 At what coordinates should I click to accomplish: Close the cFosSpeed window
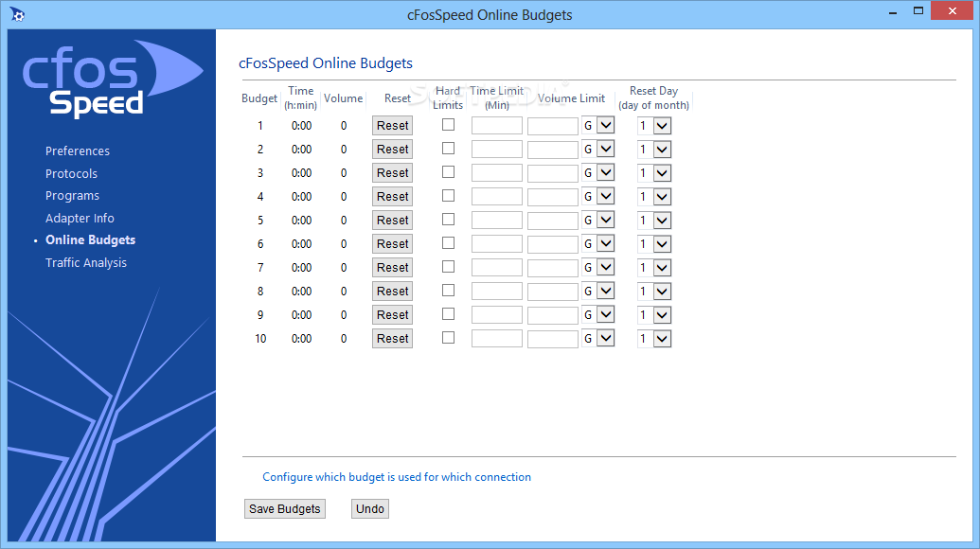tap(953, 11)
